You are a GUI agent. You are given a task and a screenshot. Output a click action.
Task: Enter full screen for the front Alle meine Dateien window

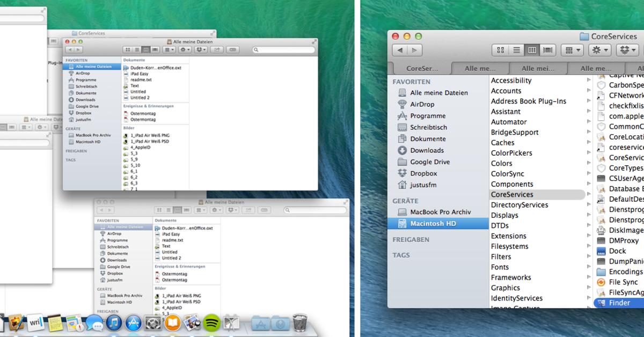(x=314, y=41)
